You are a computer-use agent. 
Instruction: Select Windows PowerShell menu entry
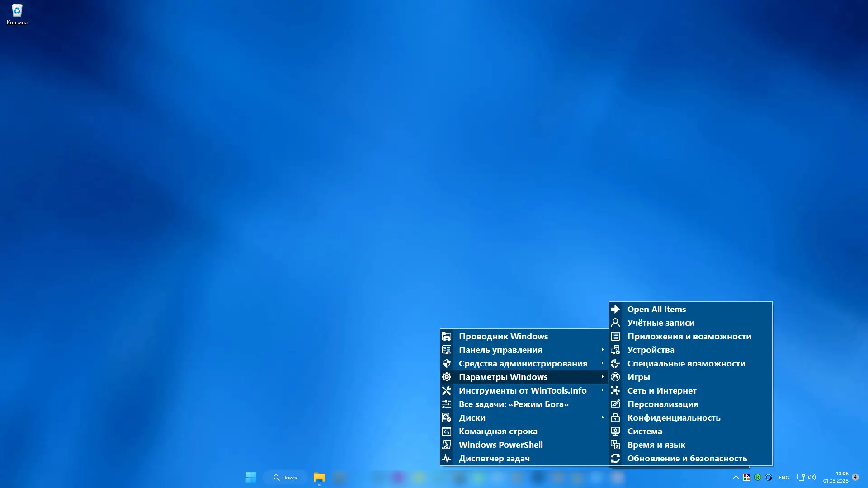coord(500,445)
